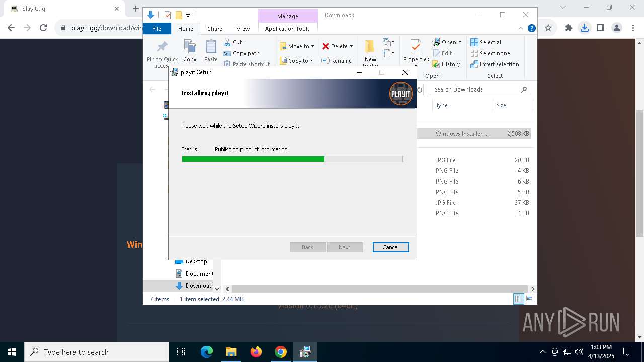Collapse the Explorer ribbon chevron
The width and height of the screenshot is (644, 362).
(521, 29)
